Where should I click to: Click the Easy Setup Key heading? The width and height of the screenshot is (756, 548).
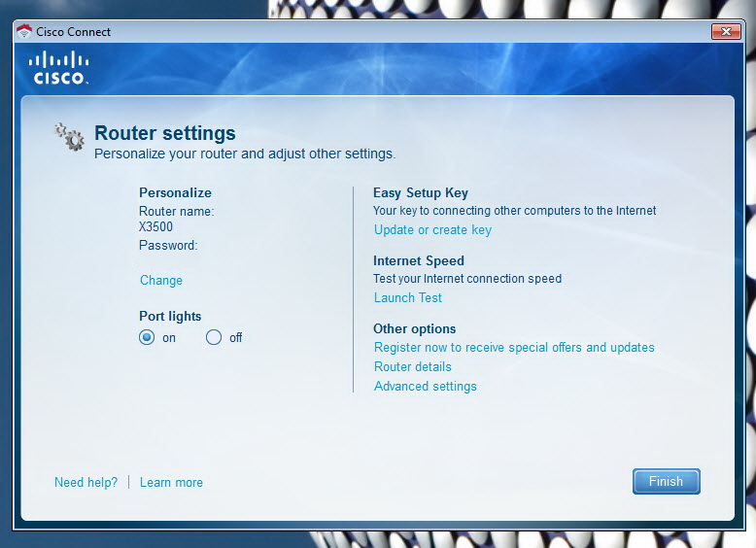point(421,192)
